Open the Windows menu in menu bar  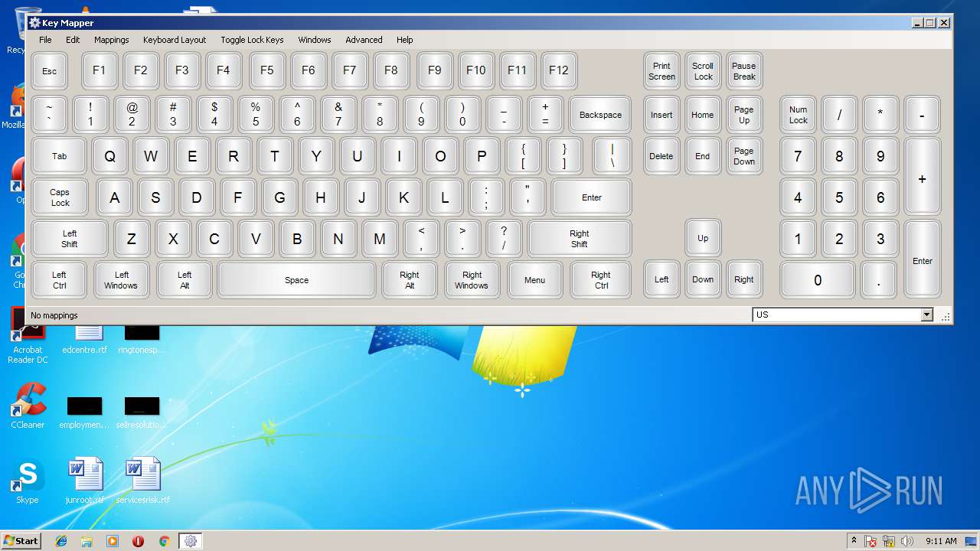coord(315,40)
